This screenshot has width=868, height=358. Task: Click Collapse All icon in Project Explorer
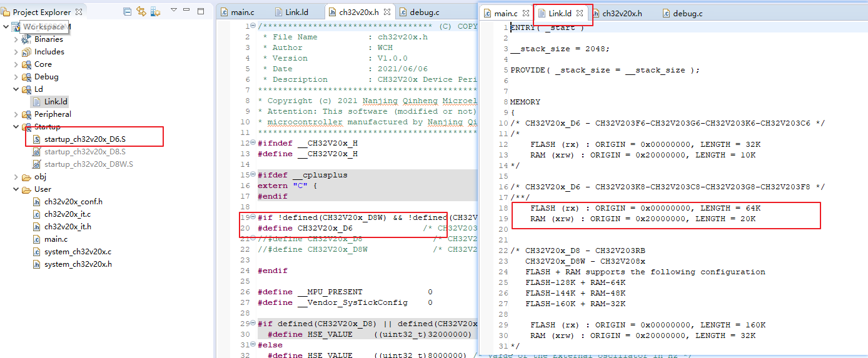point(128,12)
